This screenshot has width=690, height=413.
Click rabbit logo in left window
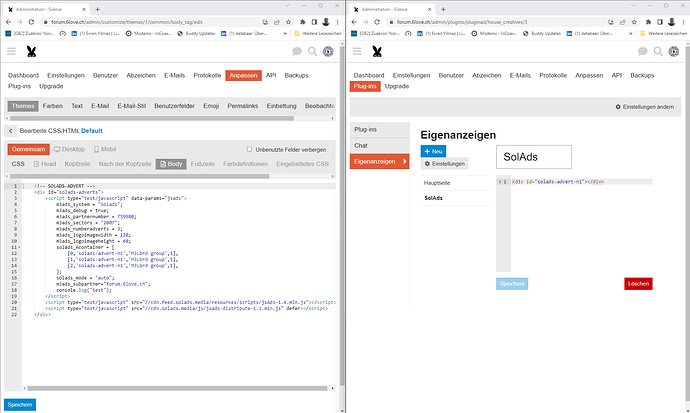point(31,51)
